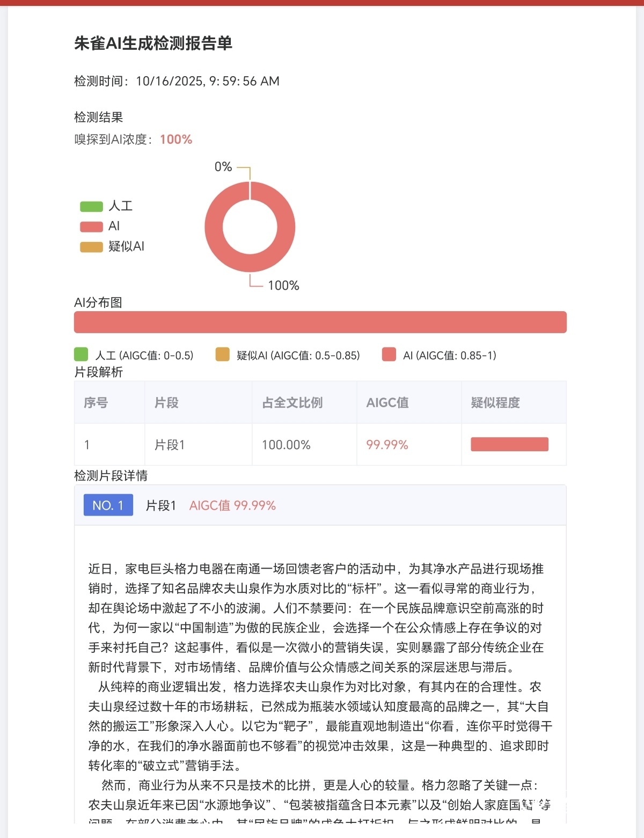Select 片段1 in the table row
This screenshot has height=838, width=644.
pos(170,445)
